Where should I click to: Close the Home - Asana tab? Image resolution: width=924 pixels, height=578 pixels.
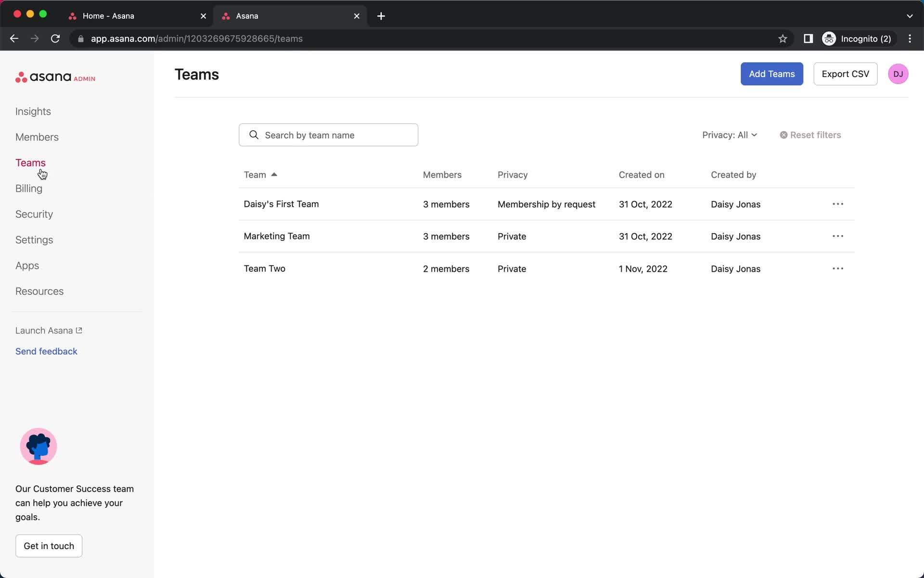pyautogui.click(x=203, y=16)
